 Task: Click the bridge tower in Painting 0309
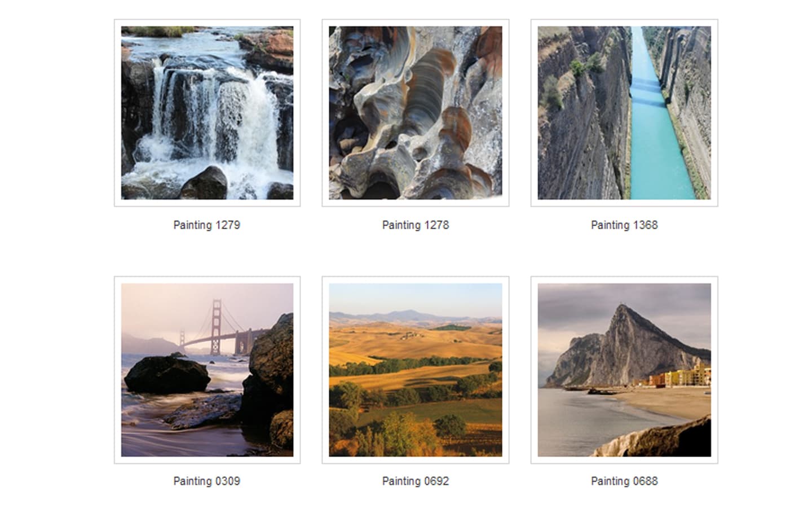[x=217, y=327]
